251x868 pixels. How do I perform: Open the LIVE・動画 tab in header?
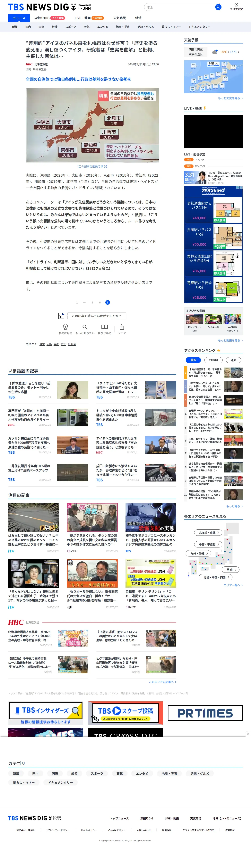(x=89, y=18)
